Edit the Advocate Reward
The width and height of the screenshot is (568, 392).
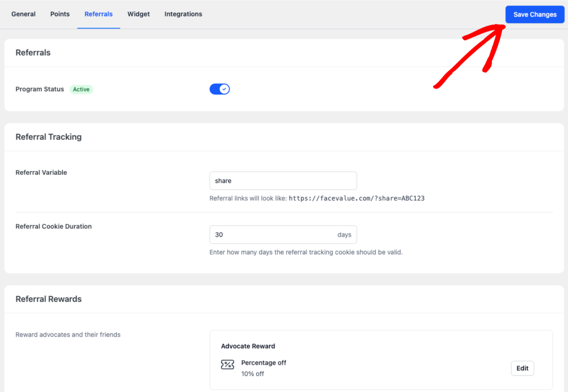tap(522, 368)
